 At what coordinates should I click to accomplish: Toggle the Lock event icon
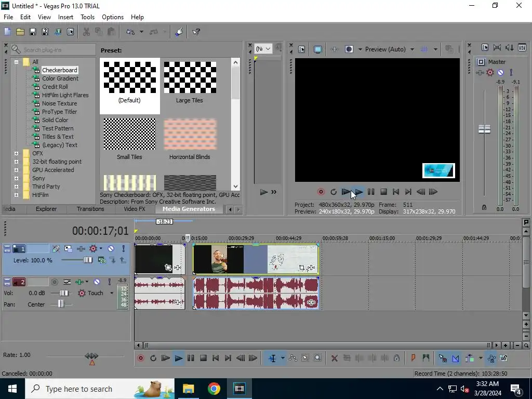(396, 358)
